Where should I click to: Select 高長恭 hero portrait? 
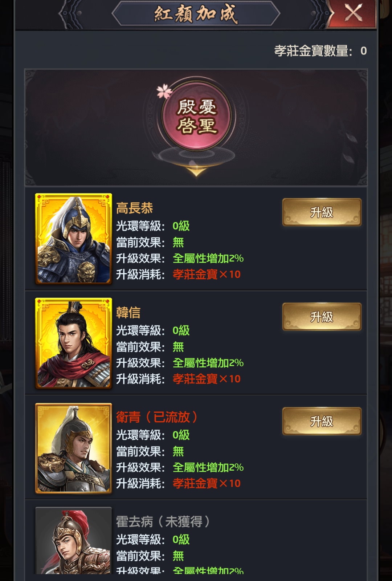(73, 239)
